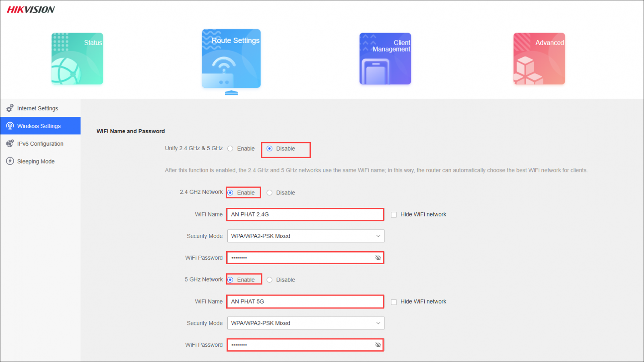Open the Advanced tile icon
Image resolution: width=644 pixels, height=362 pixels.
pos(539,59)
